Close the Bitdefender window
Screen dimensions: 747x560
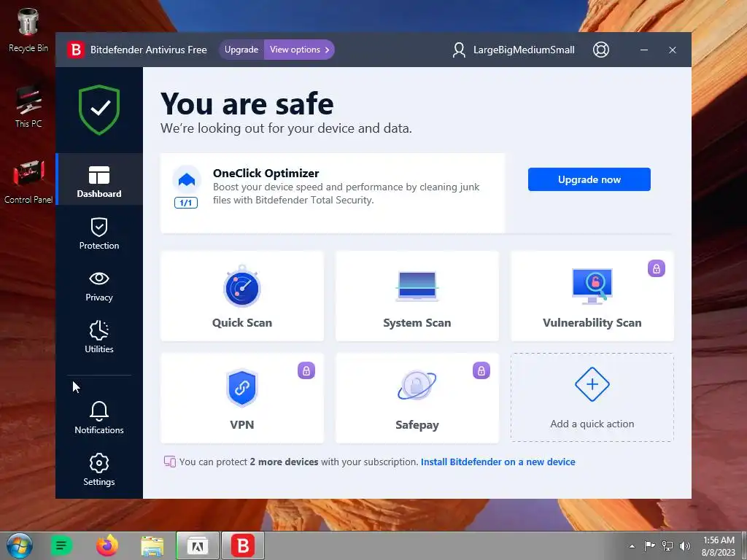(x=672, y=50)
